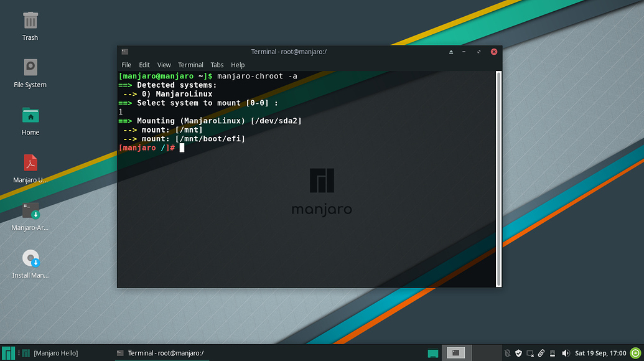Click the 'Detected systems:' output line
The image size is (644, 361).
coord(167,85)
